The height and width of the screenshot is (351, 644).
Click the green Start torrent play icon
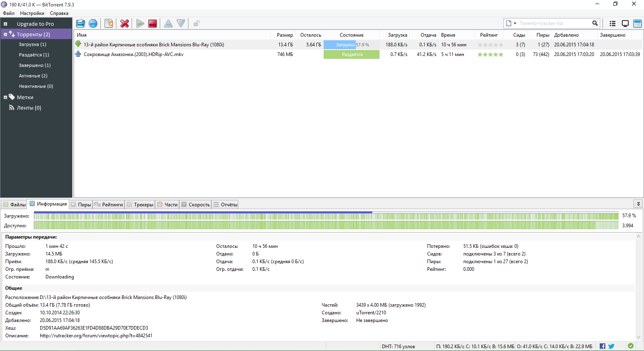tap(140, 23)
